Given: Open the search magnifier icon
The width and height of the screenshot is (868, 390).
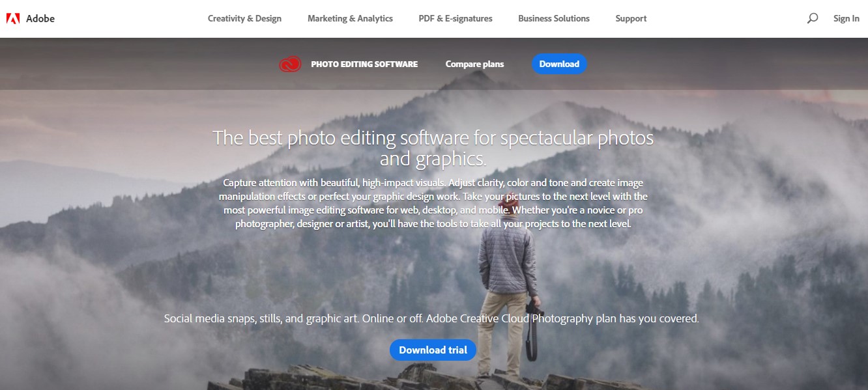Looking at the screenshot, I should [x=812, y=18].
